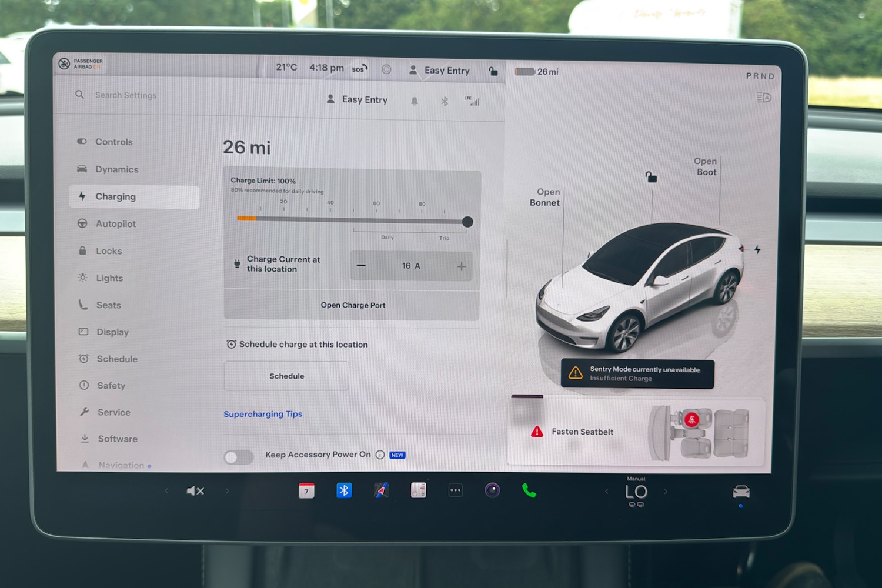This screenshot has width=882, height=588.
Task: Open the Lights settings menu
Action: coord(109,278)
